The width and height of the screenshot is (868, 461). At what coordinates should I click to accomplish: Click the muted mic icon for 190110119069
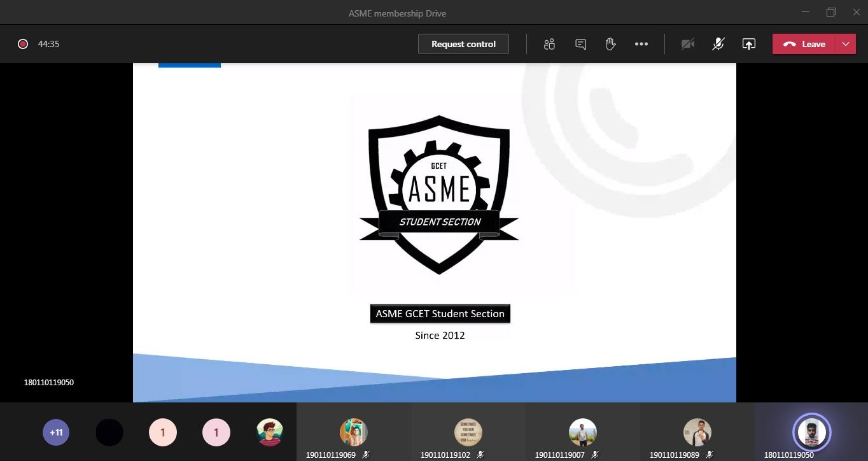[x=366, y=455]
